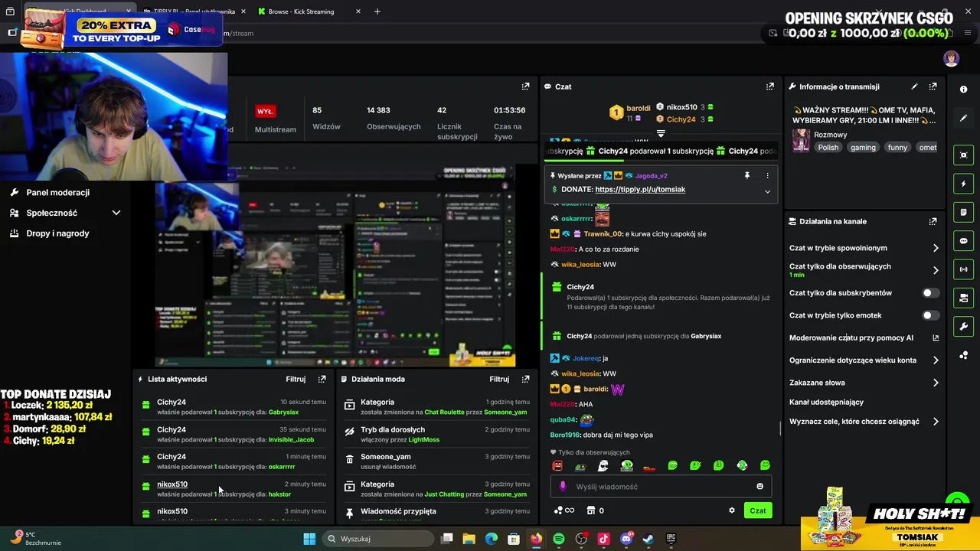Toggle Czat tylko dla subskrybentów

(x=930, y=293)
